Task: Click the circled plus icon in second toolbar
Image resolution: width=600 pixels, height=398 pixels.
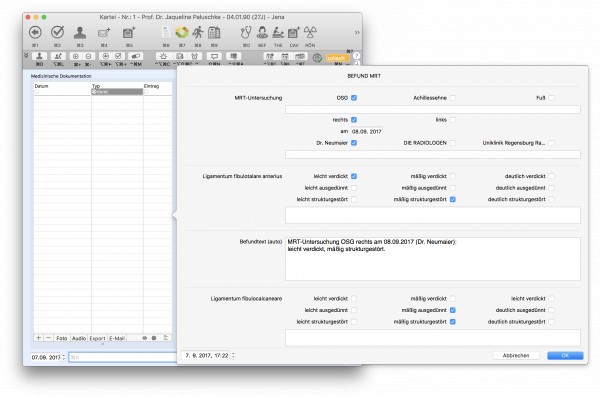Action: click(x=76, y=56)
